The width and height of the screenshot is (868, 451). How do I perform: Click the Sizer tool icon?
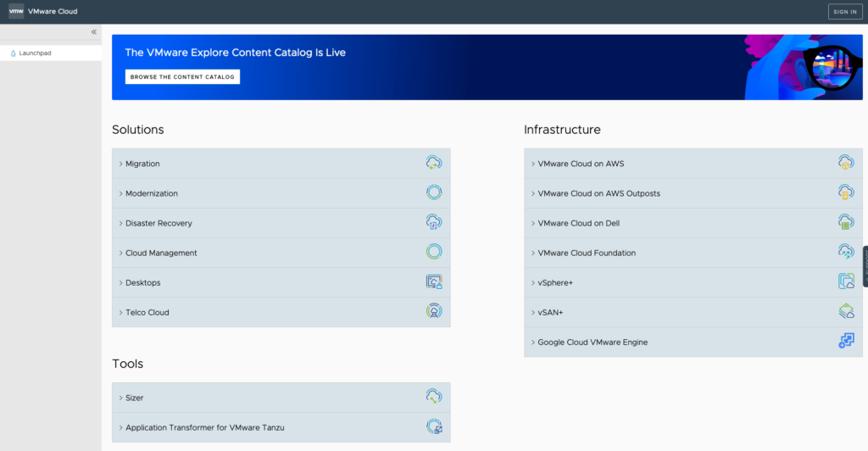[434, 397]
